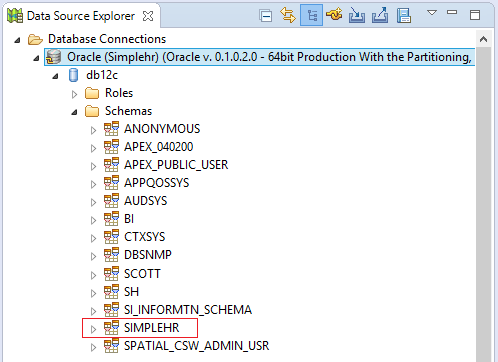Click the scrollbar up arrow
The width and height of the screenshot is (498, 362).
(483, 39)
